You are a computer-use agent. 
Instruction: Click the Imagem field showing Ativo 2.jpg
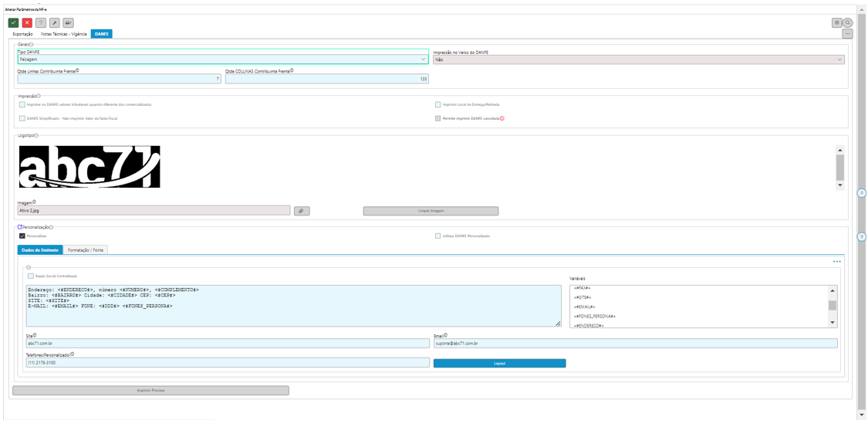click(x=154, y=211)
